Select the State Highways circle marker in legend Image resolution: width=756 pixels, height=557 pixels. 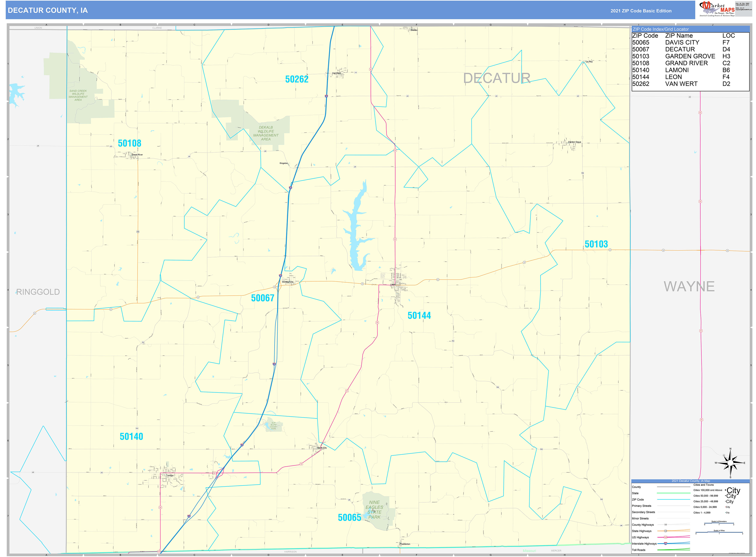(x=666, y=531)
